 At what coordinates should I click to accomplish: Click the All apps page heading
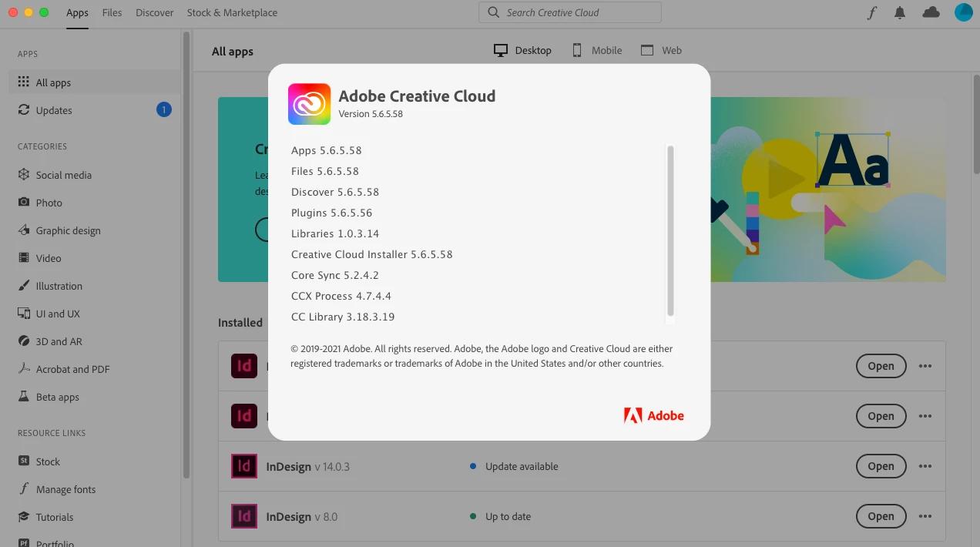(233, 52)
